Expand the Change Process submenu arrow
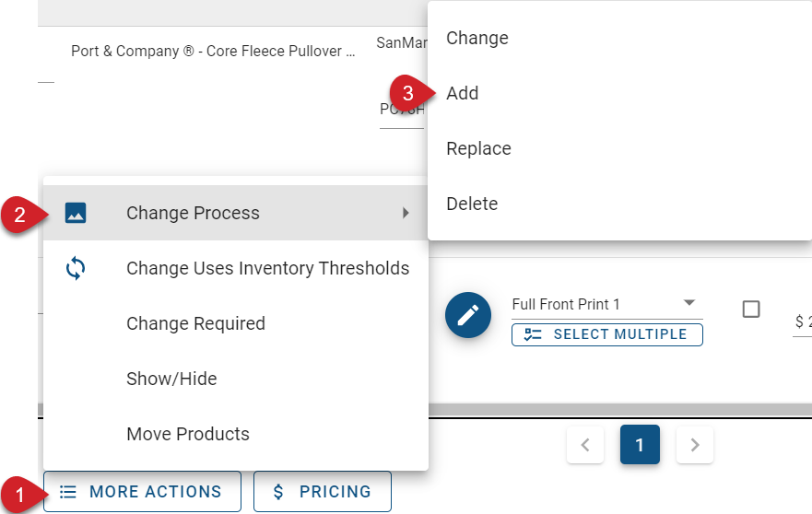Screen dimensions: 812x514 click(406, 213)
